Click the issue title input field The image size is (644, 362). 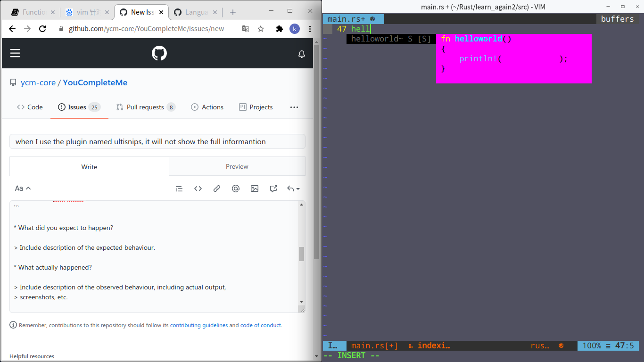[157, 141]
